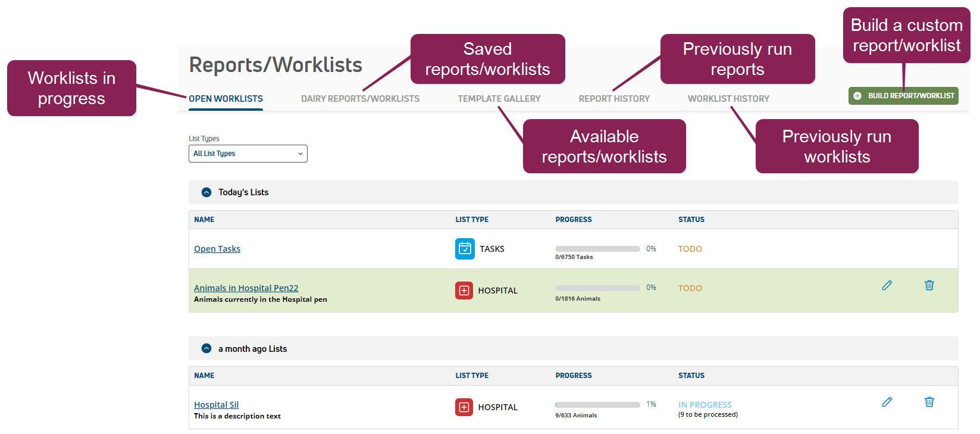Click plus icon on Build Report/Worklist
This screenshot has height=434, width=980.
pos(857,96)
